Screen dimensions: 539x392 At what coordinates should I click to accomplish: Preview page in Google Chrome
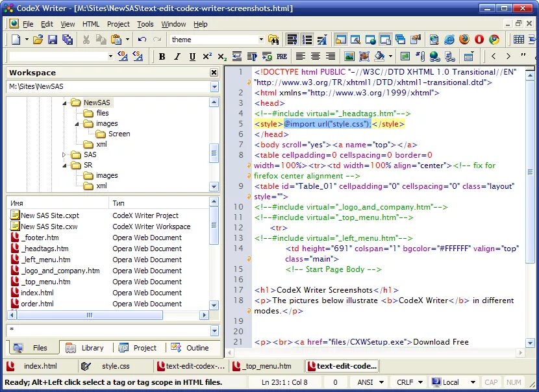[x=494, y=40]
